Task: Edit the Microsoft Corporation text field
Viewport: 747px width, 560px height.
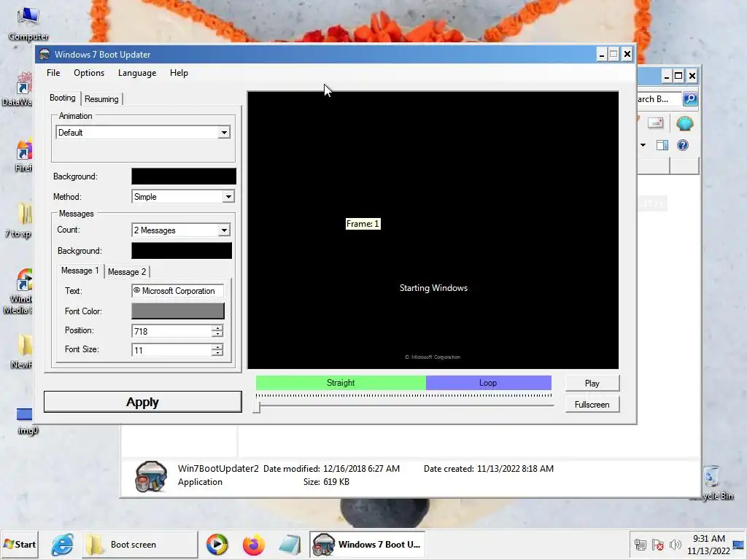Action: pos(178,291)
